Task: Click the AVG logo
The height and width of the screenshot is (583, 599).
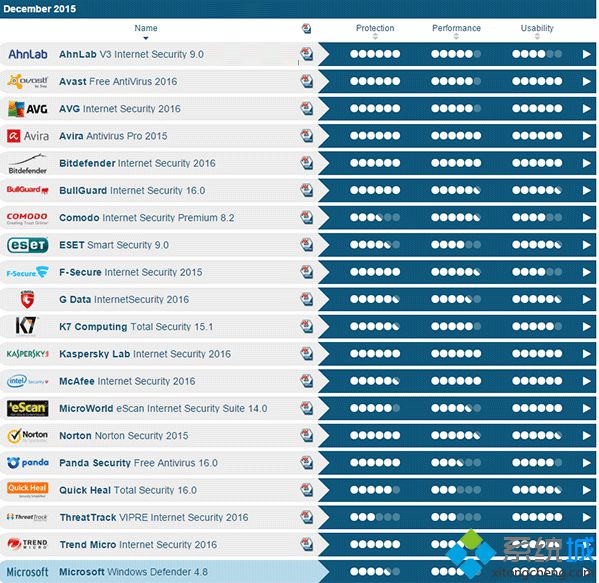Action: pos(28,109)
